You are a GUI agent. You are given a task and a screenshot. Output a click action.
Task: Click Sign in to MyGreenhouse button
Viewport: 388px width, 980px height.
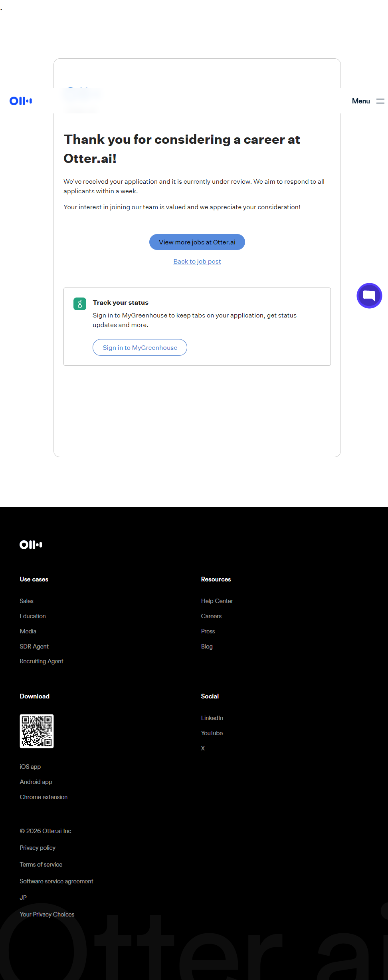[140, 347]
